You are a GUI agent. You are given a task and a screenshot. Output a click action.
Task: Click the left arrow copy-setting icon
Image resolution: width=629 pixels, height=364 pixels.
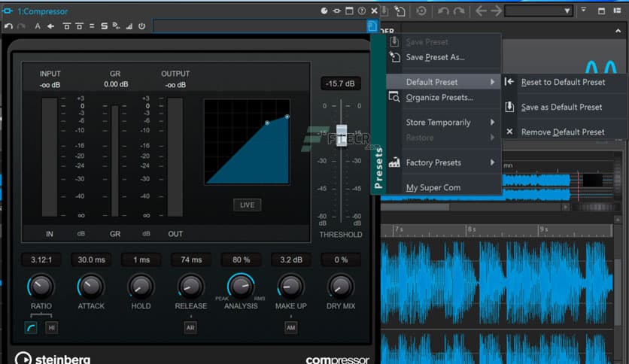50,26
